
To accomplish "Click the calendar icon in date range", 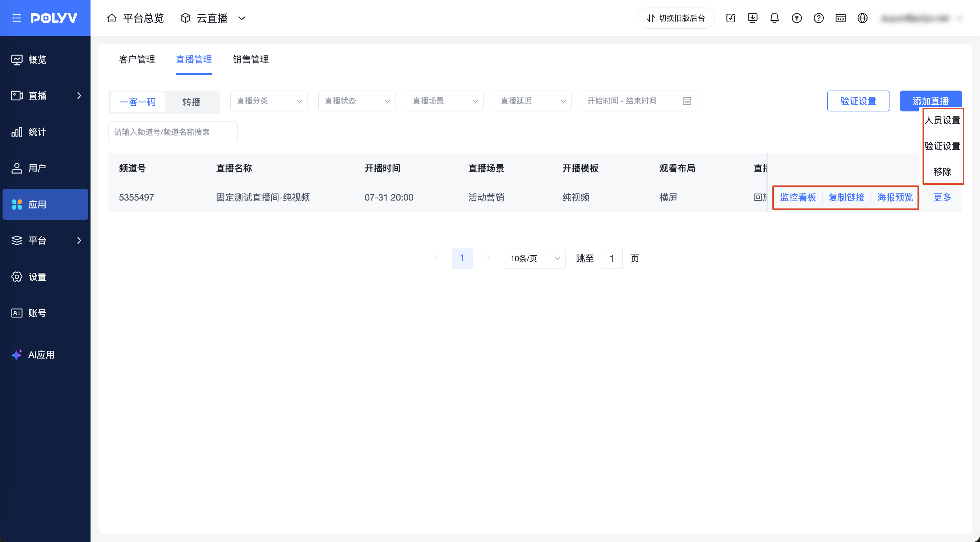I will [x=687, y=101].
